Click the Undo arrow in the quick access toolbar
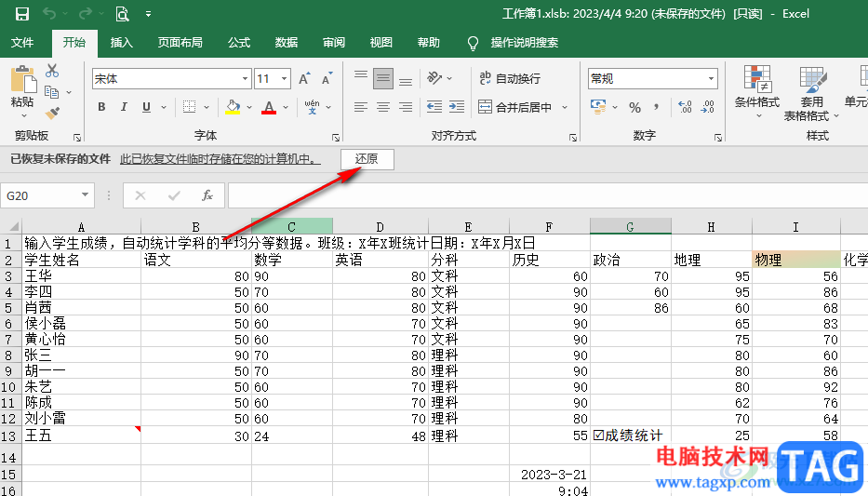 50,14
